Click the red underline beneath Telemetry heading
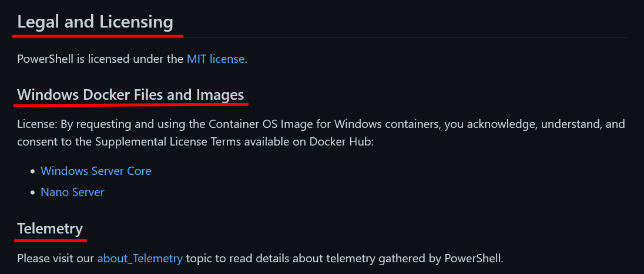The height and width of the screenshot is (274, 644). [x=51, y=239]
